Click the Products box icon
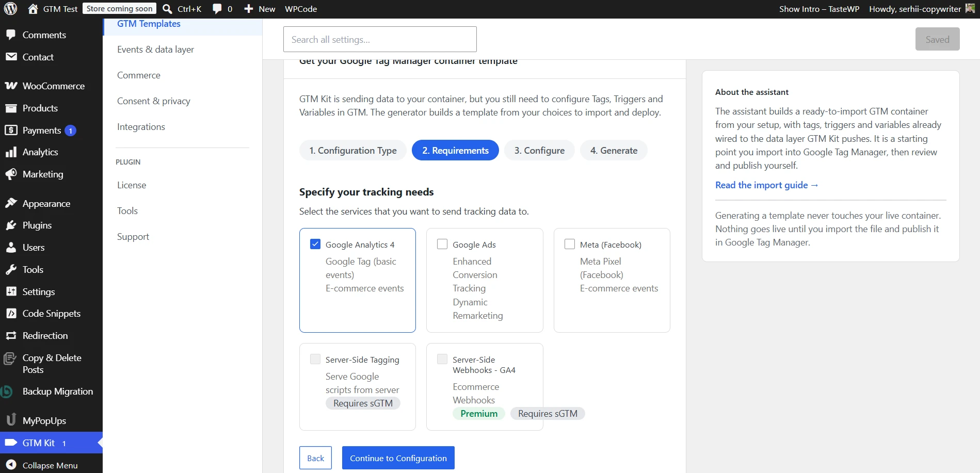The height and width of the screenshot is (473, 980). pos(11,108)
